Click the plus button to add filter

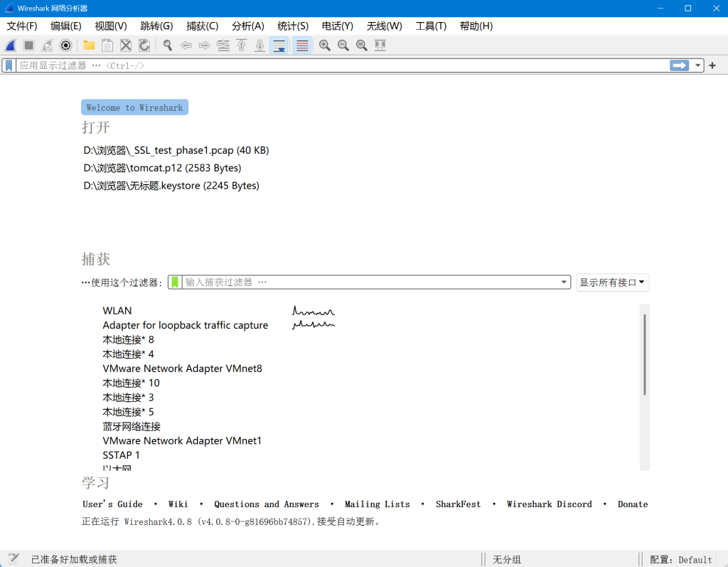pos(713,65)
